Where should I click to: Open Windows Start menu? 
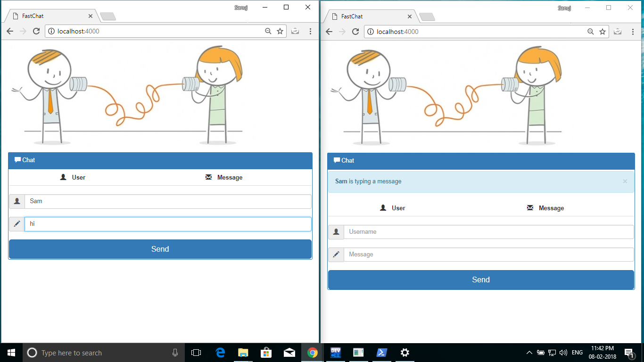coord(11,353)
